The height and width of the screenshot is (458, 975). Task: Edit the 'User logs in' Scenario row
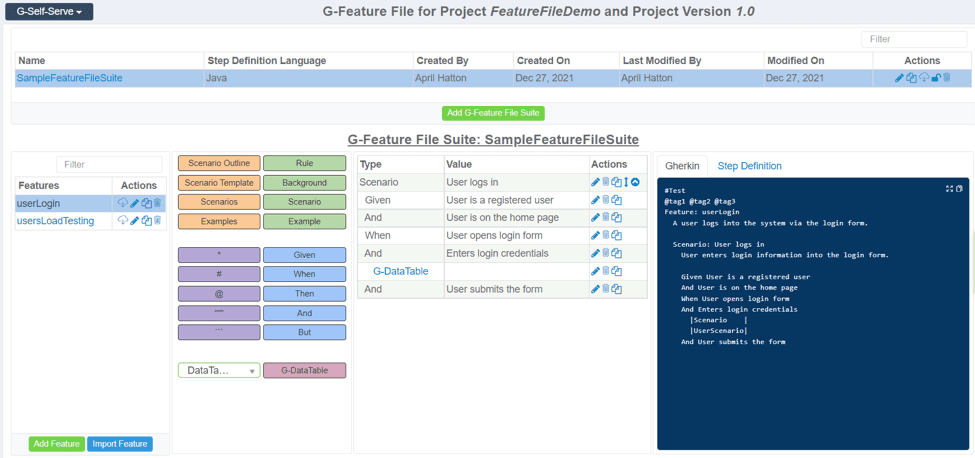pyautogui.click(x=595, y=182)
